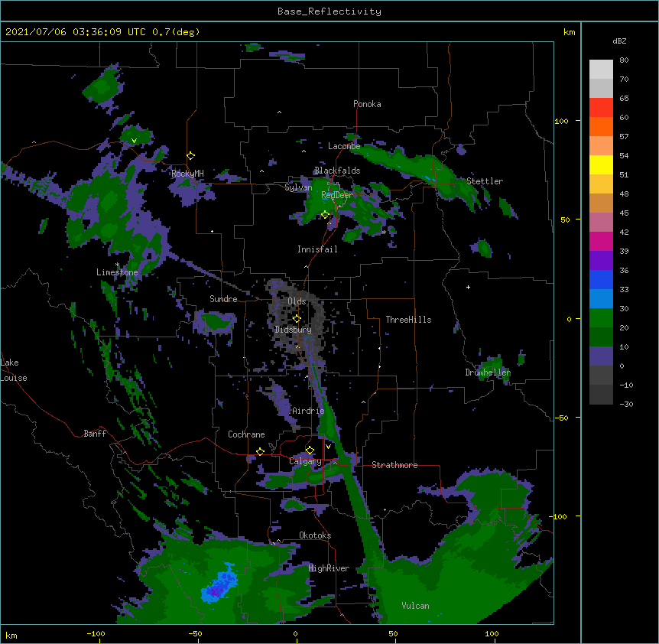Pick the bright yellow legend swatch
Image resolution: width=659 pixels, height=644 pixels.
coord(601,164)
